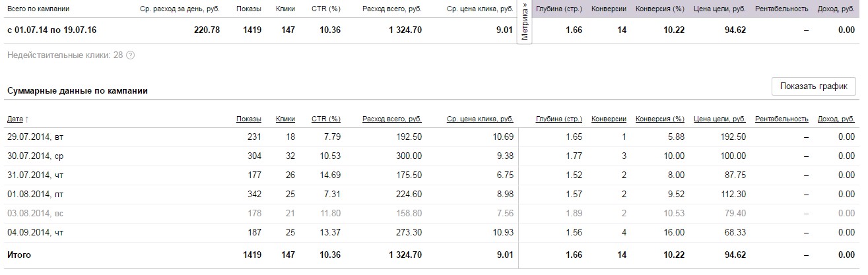Click the period text с 01.07.14 по 19.07.16
The height and width of the screenshot is (275, 868).
click(53, 30)
